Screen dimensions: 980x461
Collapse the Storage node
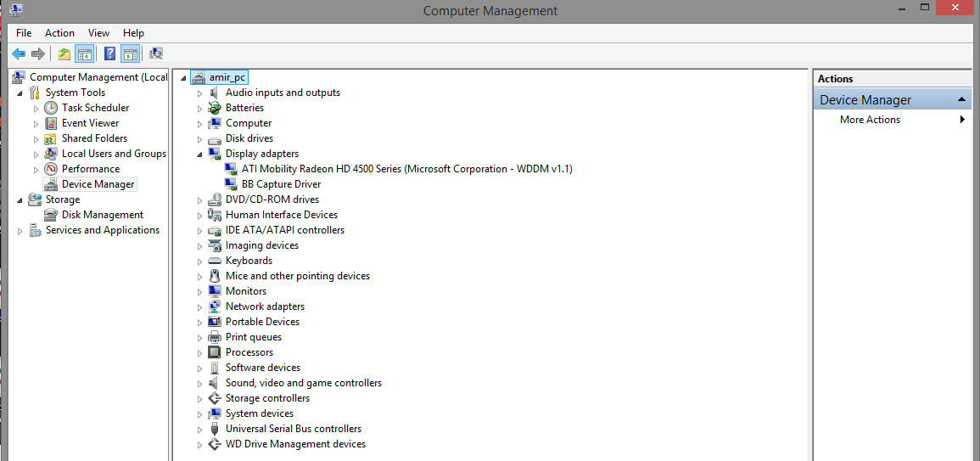(x=20, y=200)
